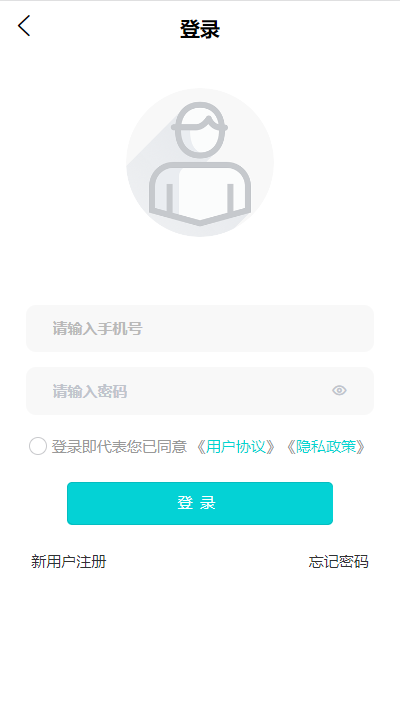Focus the 请输入手机号 phone field
This screenshot has width=400, height=726.
point(200,328)
